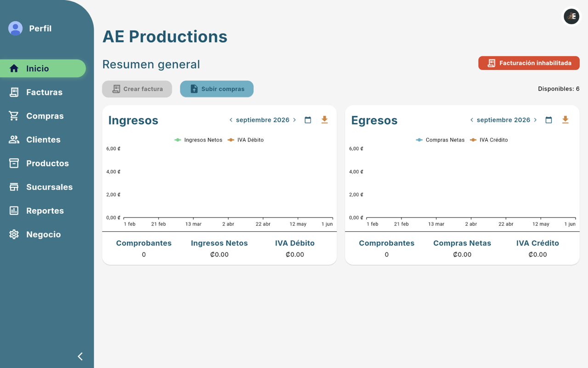Click the AE Productions heading
This screenshot has height=368, width=588.
tap(165, 36)
